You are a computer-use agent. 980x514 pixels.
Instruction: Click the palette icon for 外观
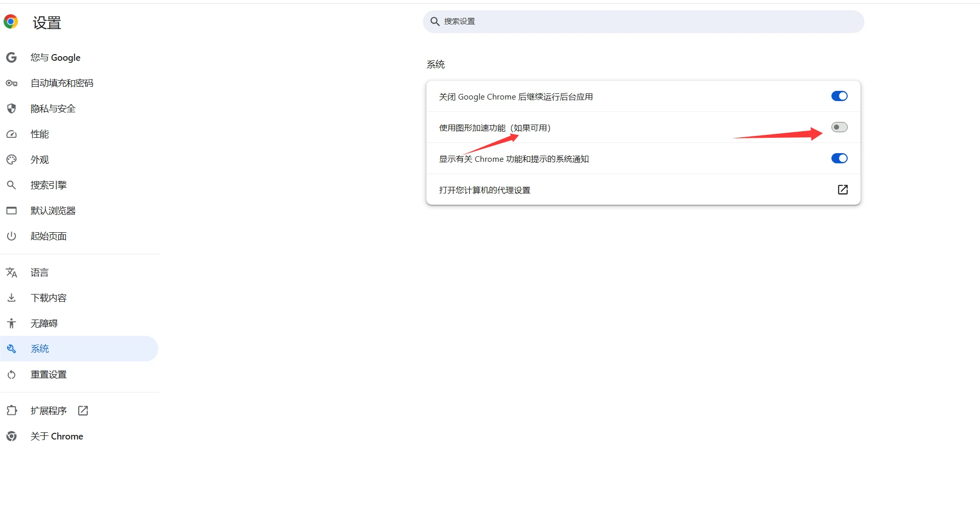click(x=11, y=160)
